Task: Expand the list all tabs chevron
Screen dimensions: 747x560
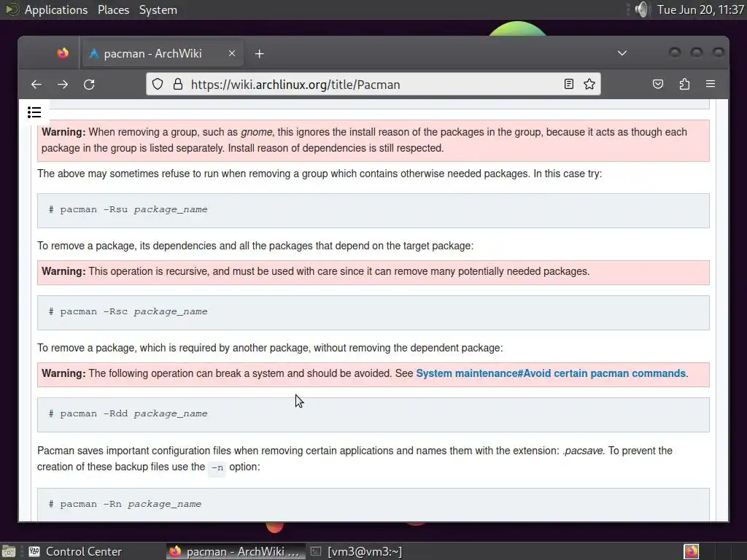Action: point(622,52)
